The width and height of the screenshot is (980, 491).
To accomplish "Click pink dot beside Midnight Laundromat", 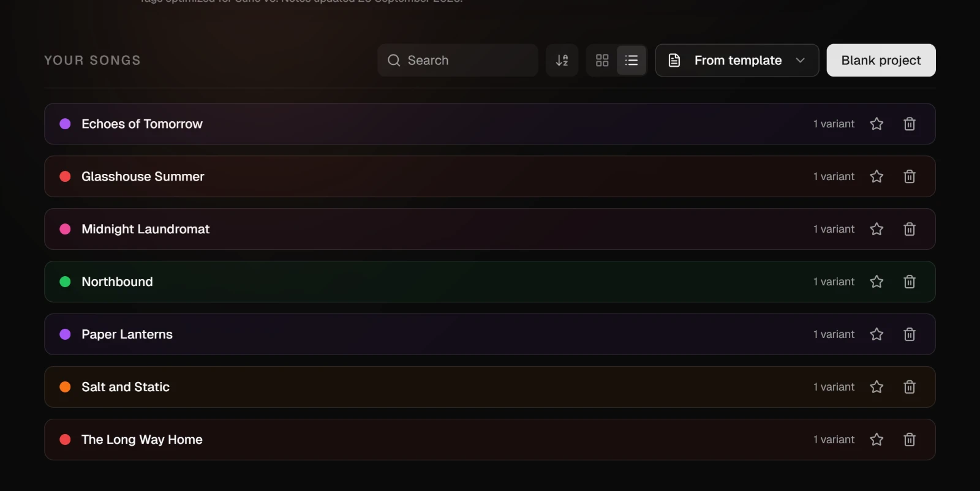I will tap(65, 229).
